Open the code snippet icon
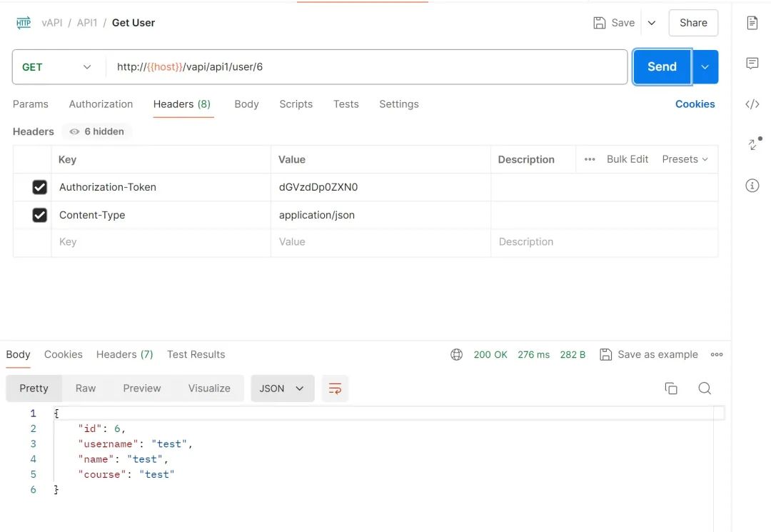771x532 pixels. point(752,104)
